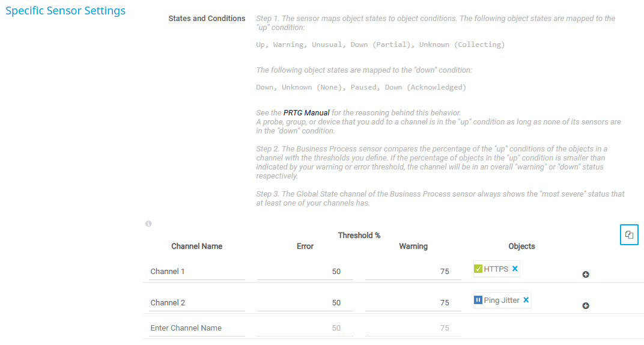The height and width of the screenshot is (345, 644).
Task: Click the empty Enter Channel Name field
Action: click(196, 328)
